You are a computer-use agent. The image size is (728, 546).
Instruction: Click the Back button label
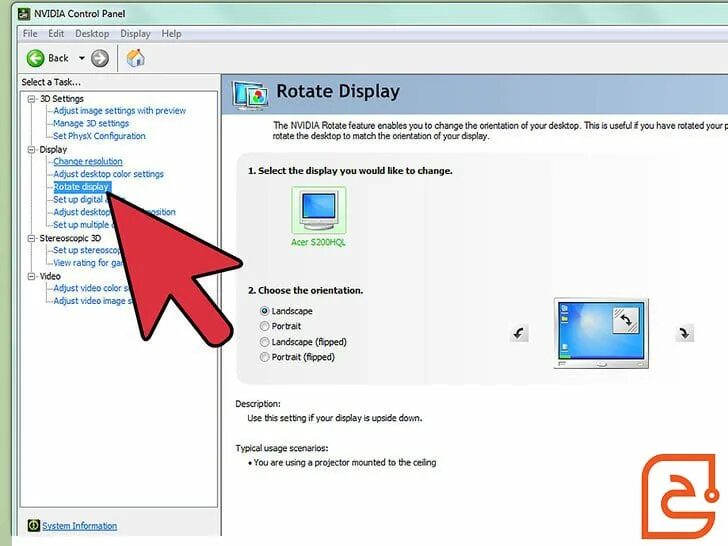coord(58,58)
